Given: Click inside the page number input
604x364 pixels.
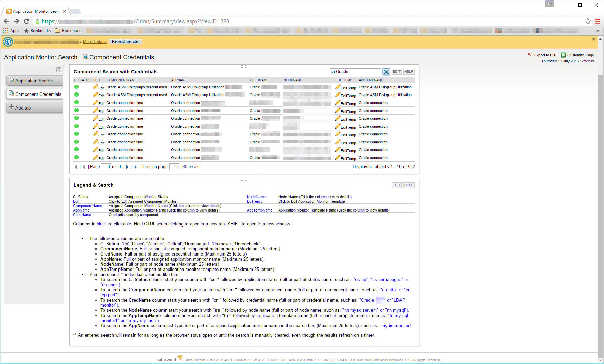Looking at the screenshot, I should point(106,167).
